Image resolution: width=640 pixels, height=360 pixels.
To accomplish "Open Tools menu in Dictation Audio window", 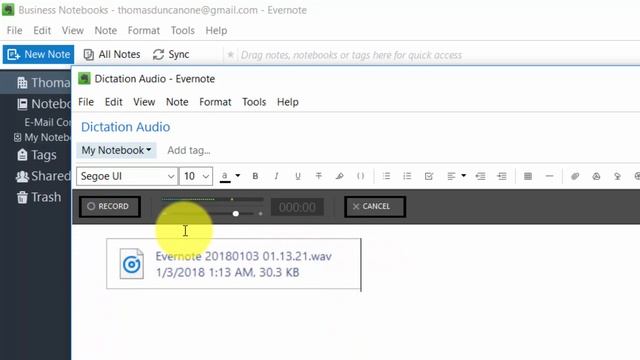I will point(254,102).
